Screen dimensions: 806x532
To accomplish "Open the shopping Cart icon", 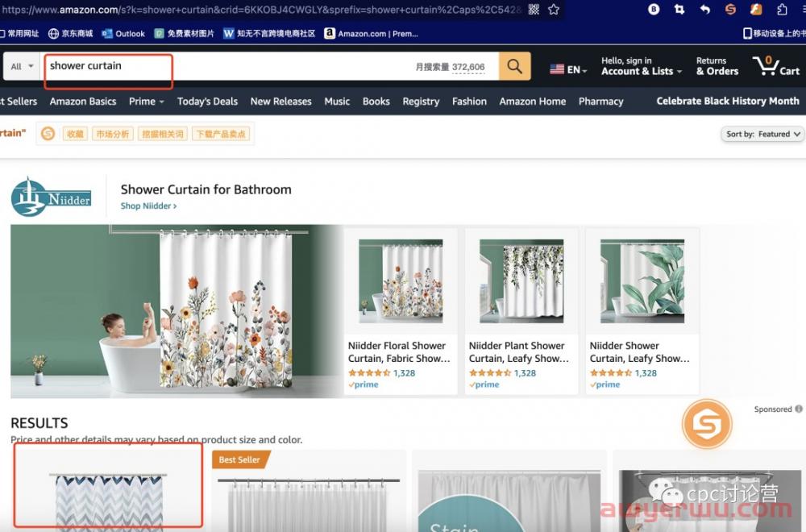I will pyautogui.click(x=776, y=66).
